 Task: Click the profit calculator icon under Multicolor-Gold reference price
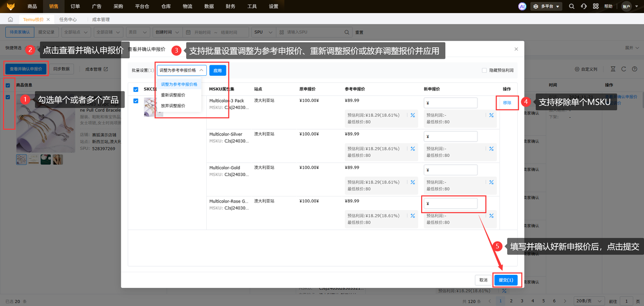413,182
